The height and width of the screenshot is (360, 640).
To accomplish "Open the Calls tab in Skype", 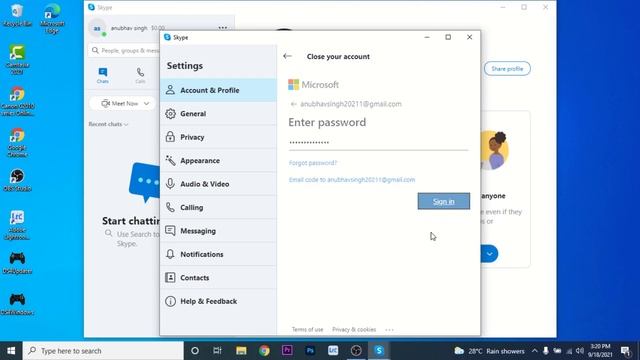I will pyautogui.click(x=140, y=76).
